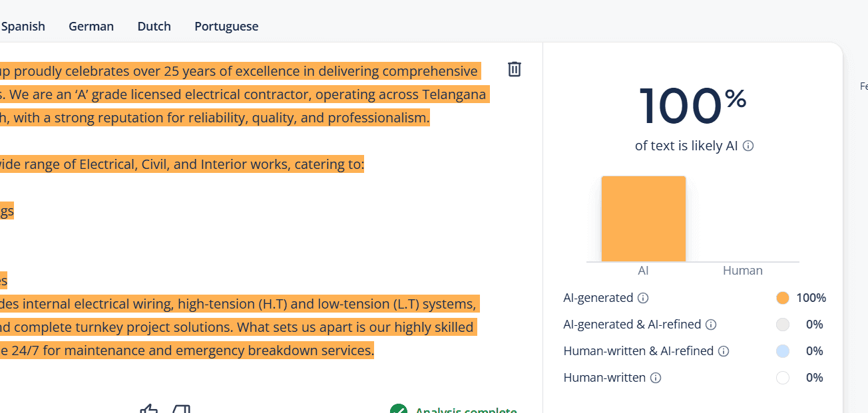This screenshot has height=413, width=868.
Task: Click the Human axis label under the chart
Action: (x=742, y=270)
